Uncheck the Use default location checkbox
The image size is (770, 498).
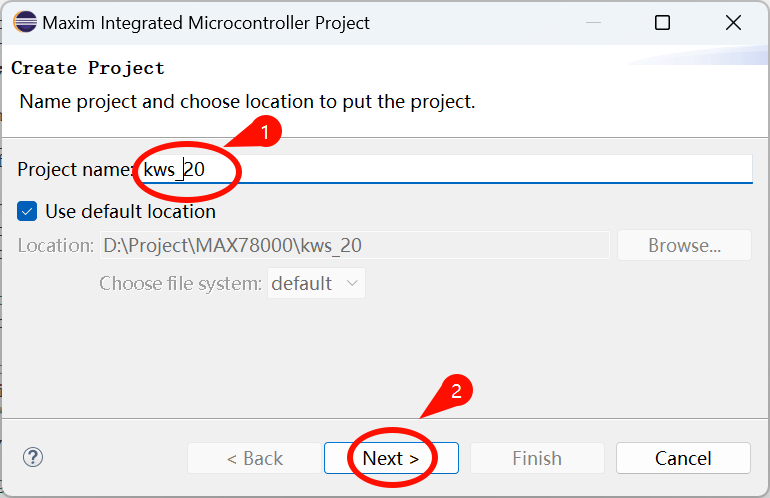click(27, 212)
